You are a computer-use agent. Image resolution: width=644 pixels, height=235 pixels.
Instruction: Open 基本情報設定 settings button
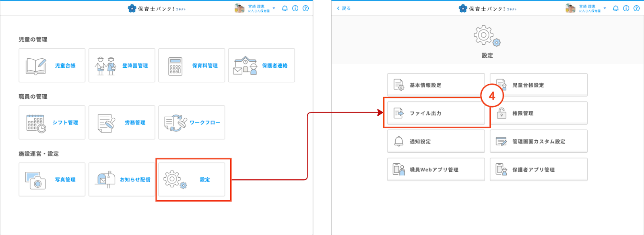click(x=436, y=85)
